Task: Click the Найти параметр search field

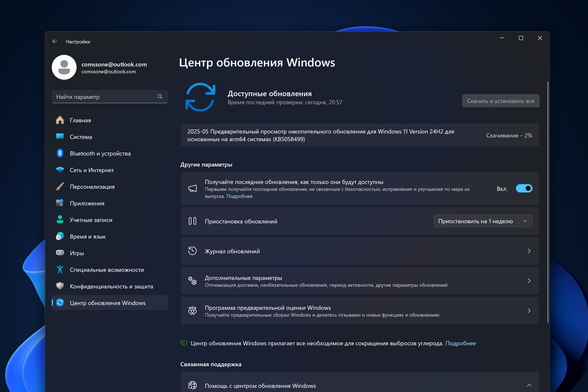Action: click(110, 97)
